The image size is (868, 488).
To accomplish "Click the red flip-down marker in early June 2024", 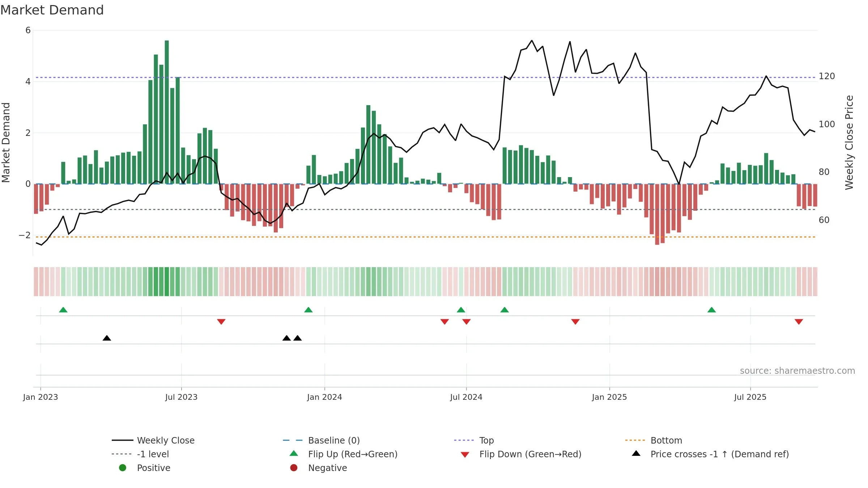I will [x=444, y=322].
